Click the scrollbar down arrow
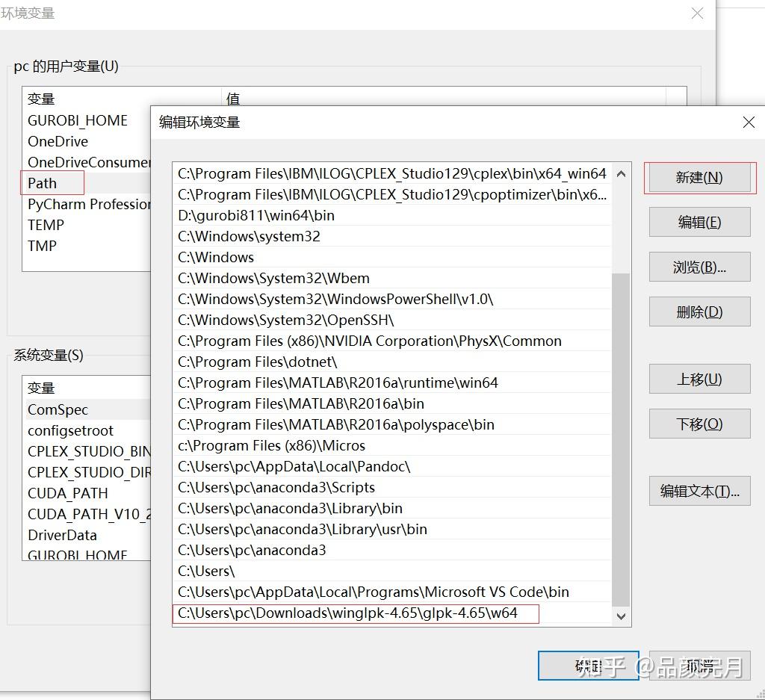Screen dimensions: 765x700 [x=622, y=616]
